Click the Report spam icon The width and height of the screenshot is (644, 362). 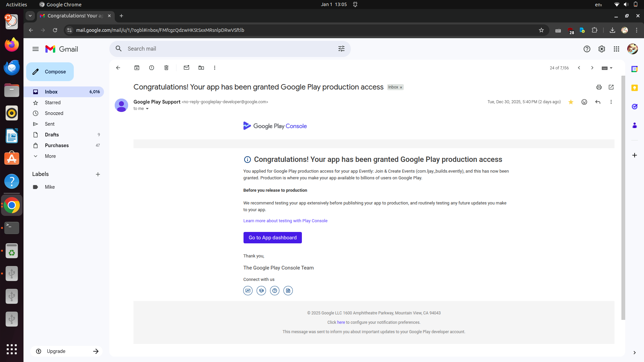click(152, 68)
